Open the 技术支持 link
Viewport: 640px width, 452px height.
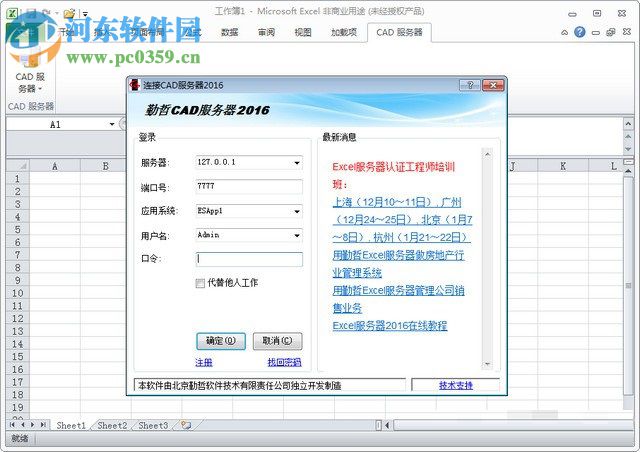(456, 385)
